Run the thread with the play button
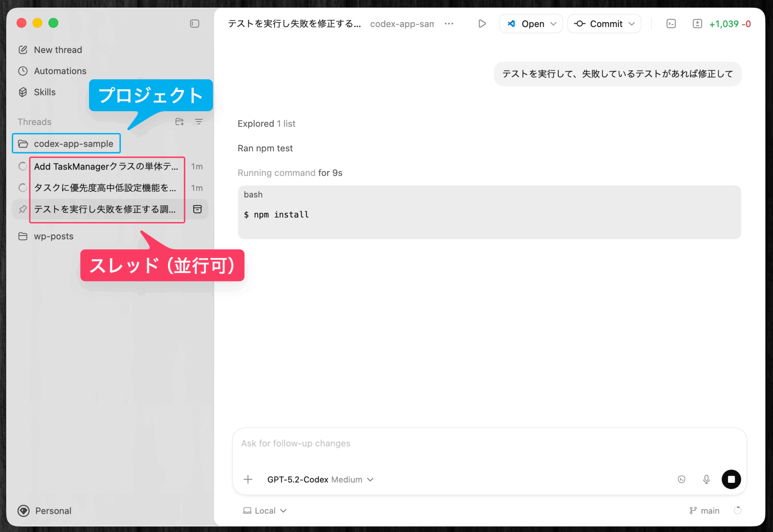 tap(482, 23)
